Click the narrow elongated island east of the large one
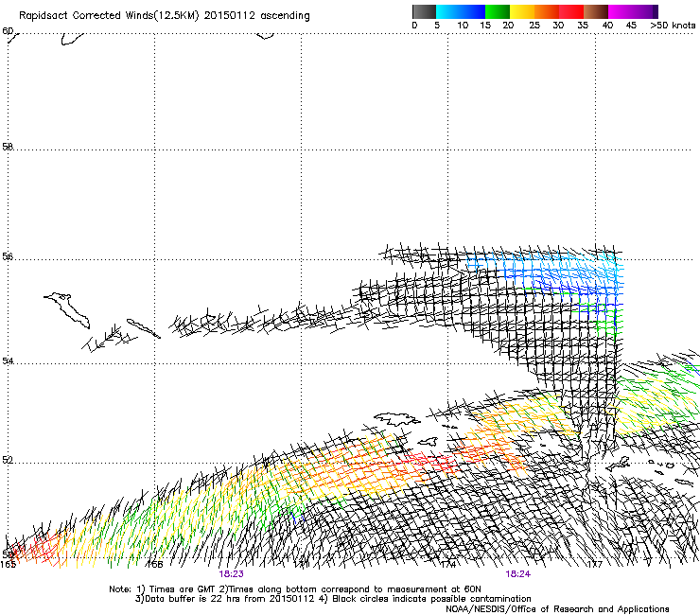Viewport: 700px width, 615px height. point(143,328)
